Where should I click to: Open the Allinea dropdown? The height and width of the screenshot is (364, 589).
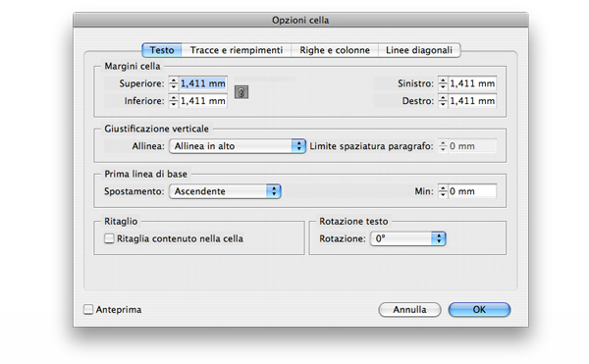[x=238, y=146]
